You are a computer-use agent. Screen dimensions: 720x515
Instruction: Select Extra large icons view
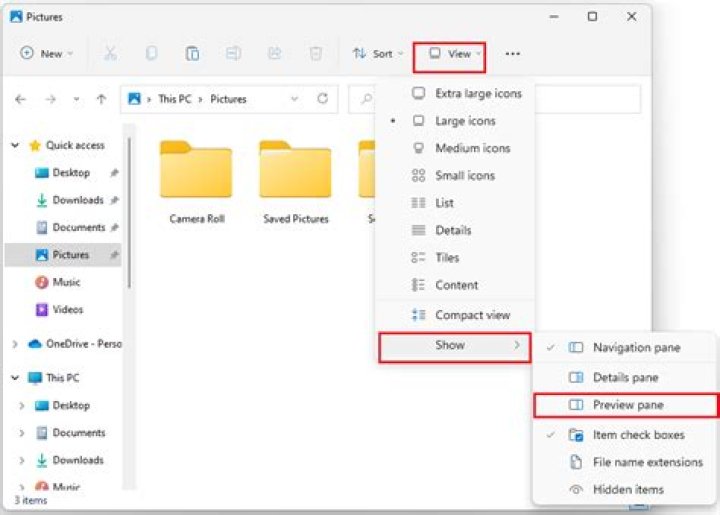pos(455,93)
